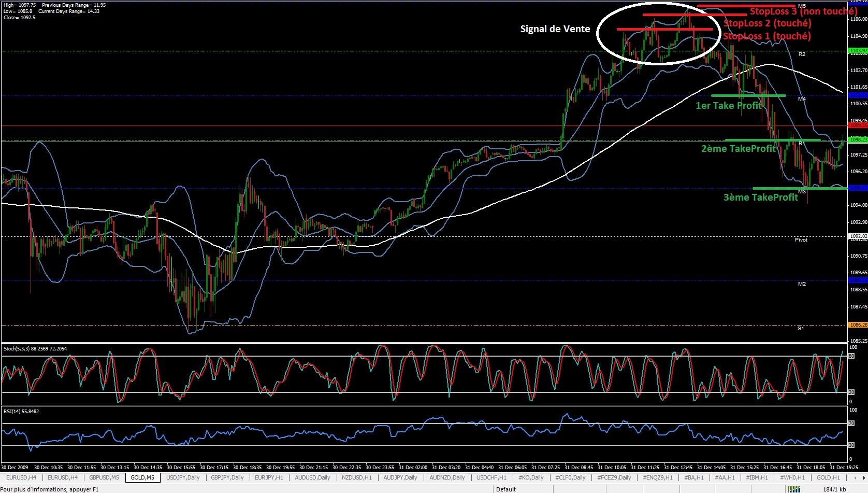Click the red 1099.15 price level marker

(x=858, y=125)
